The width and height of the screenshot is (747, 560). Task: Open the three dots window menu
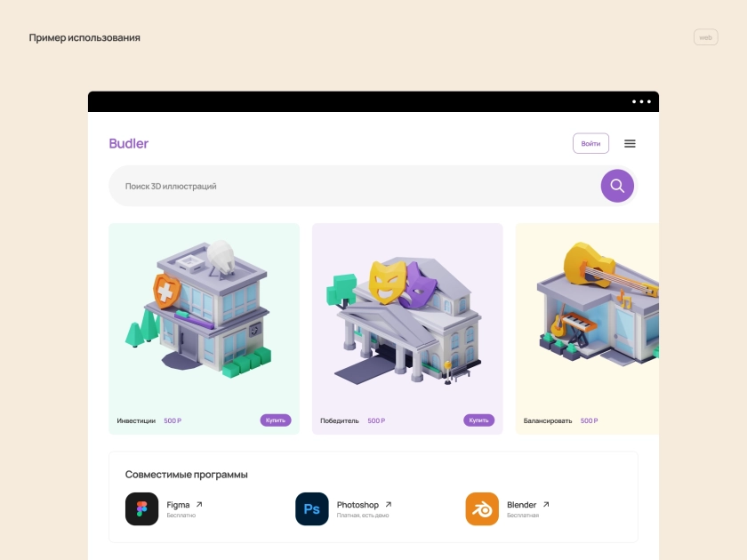[641, 101]
